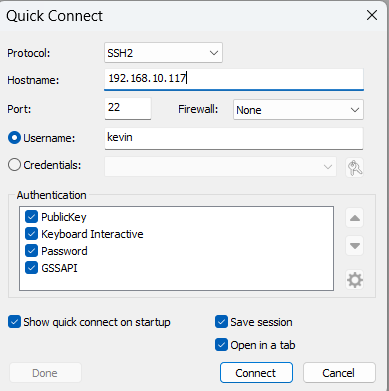Select the Username radio button
389x391 pixels.
14,138
